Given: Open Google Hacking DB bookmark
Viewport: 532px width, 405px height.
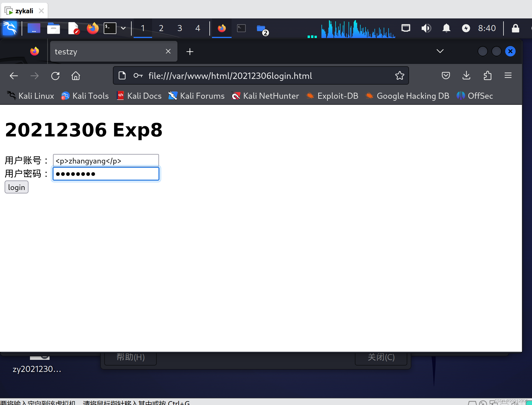Looking at the screenshot, I should pyautogui.click(x=407, y=96).
